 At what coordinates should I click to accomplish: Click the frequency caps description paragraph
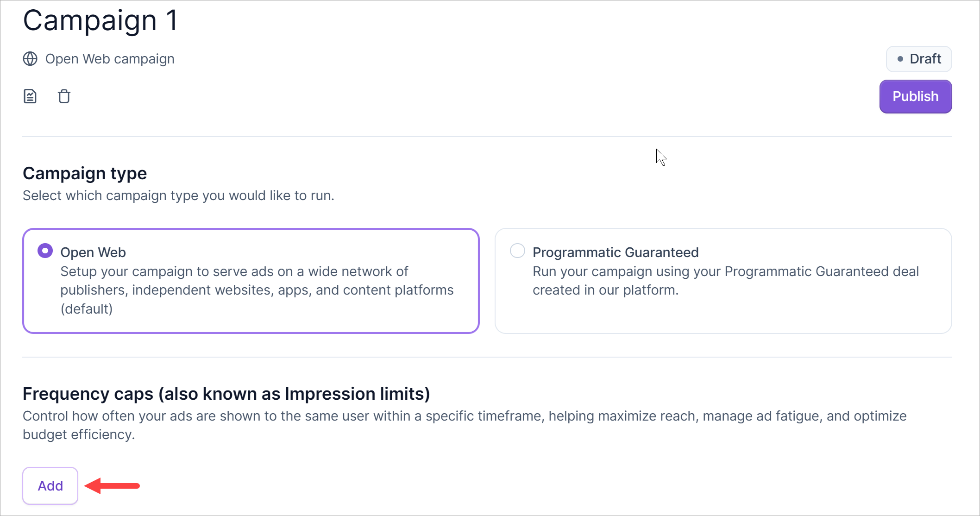click(464, 425)
